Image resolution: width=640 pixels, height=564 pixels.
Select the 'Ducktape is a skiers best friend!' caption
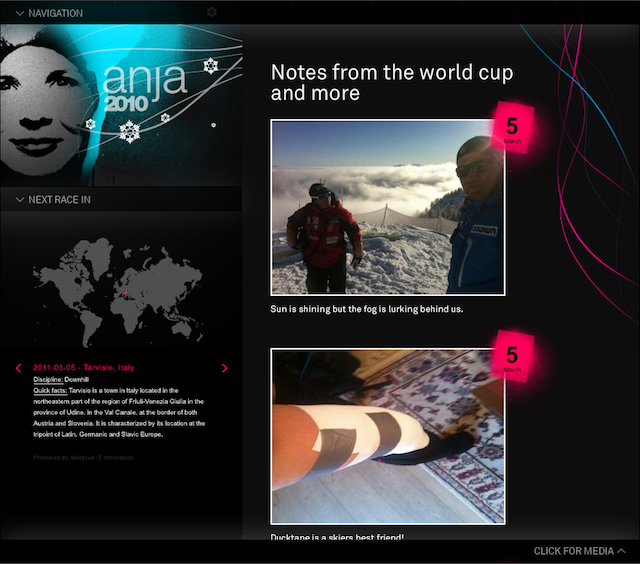click(x=337, y=536)
